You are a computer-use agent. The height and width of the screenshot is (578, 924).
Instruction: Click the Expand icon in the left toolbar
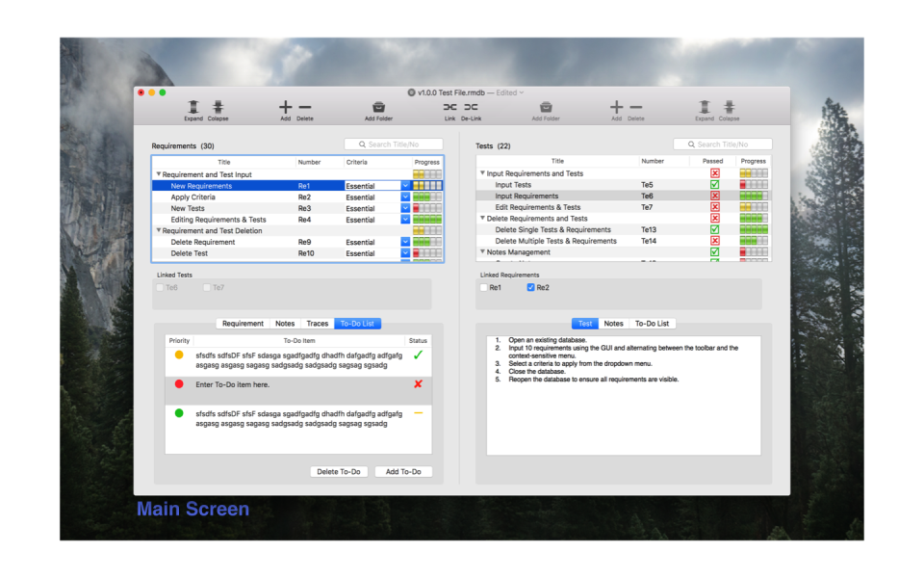click(x=192, y=108)
